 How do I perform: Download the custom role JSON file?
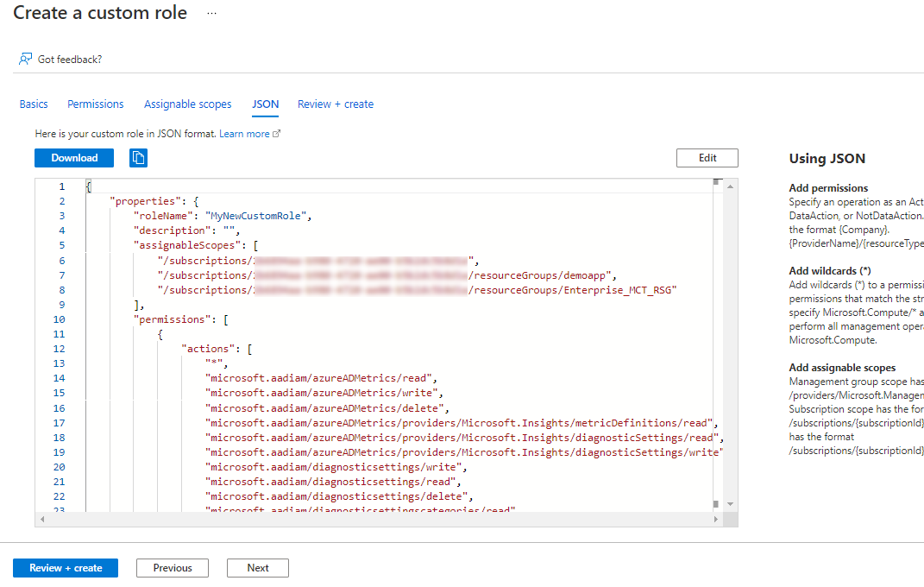[x=74, y=158]
